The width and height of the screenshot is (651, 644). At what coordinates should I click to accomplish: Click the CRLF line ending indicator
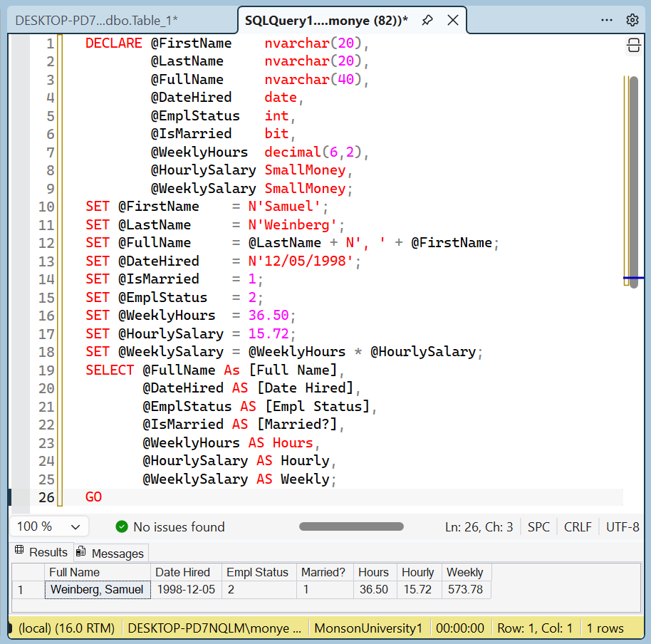pyautogui.click(x=578, y=527)
